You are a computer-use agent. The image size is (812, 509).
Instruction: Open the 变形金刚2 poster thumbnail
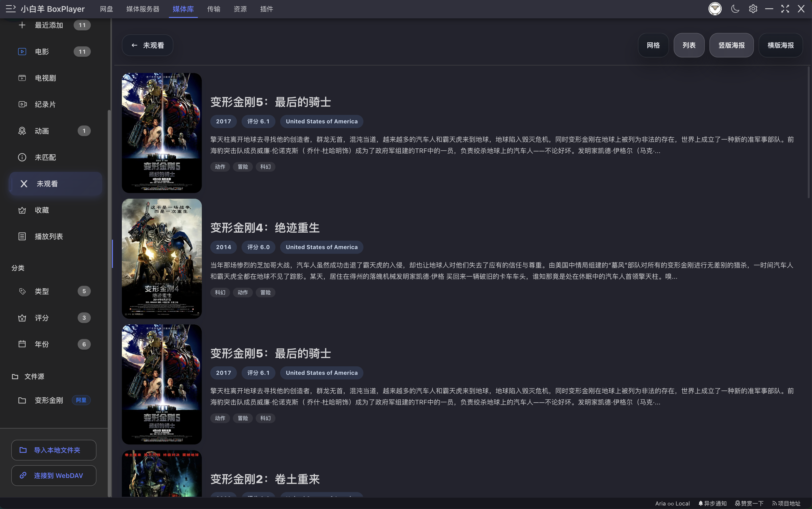(161, 473)
